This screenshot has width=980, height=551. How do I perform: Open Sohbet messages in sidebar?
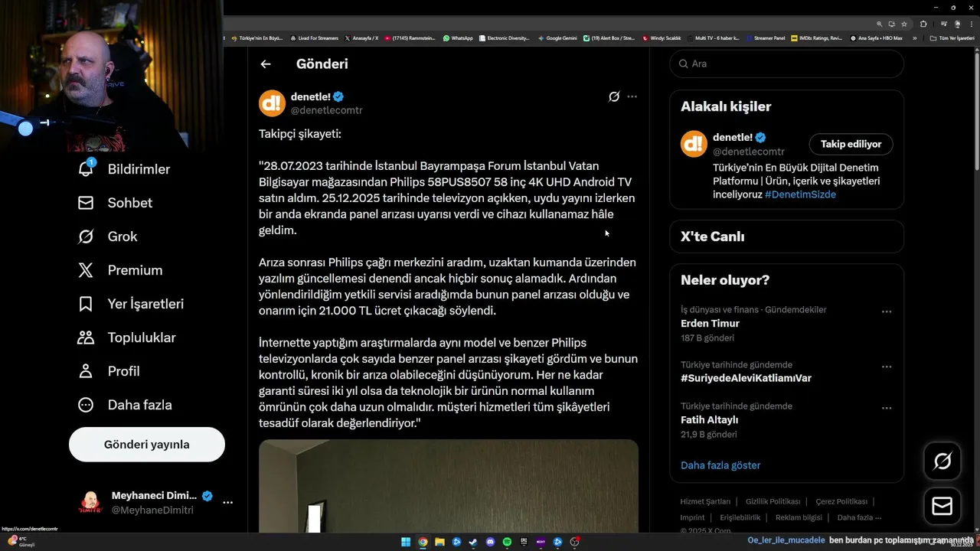[115, 203]
